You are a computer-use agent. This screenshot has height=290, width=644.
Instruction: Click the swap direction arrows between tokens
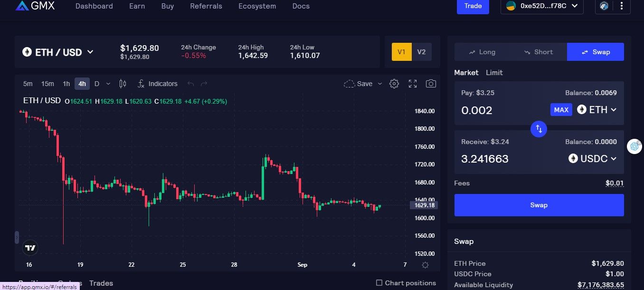[x=539, y=128]
